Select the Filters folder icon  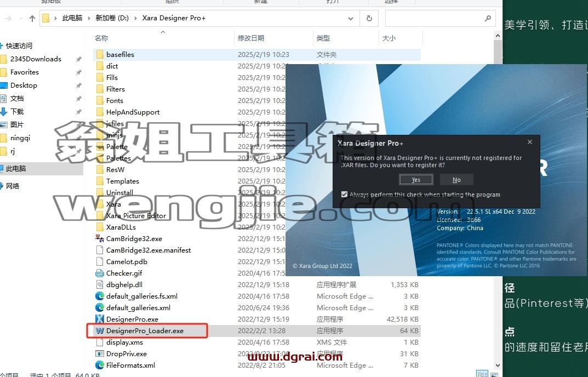pyautogui.click(x=99, y=89)
